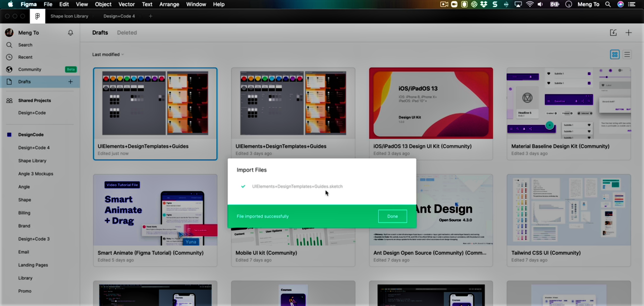644x306 pixels.
Task: Open the Window menu
Action: (x=196, y=4)
